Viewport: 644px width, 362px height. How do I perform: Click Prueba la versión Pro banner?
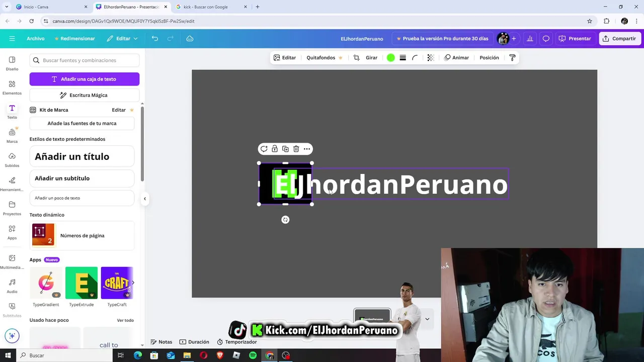coord(442,39)
